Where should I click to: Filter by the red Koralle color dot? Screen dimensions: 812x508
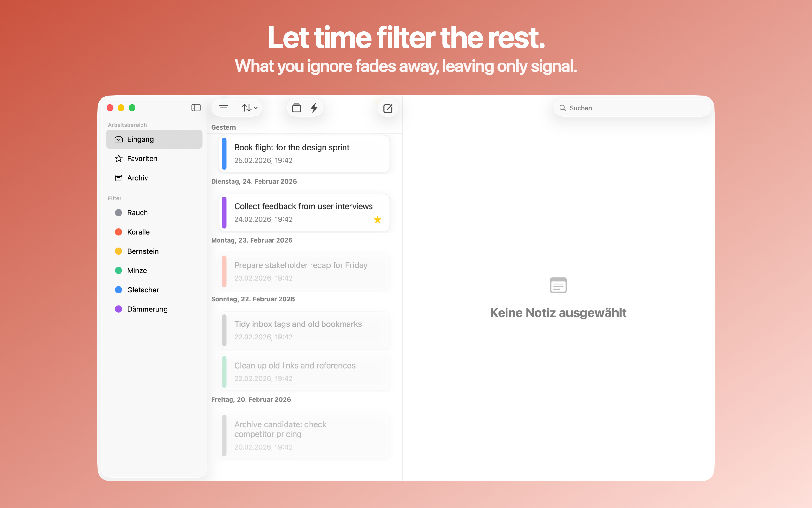coord(118,232)
